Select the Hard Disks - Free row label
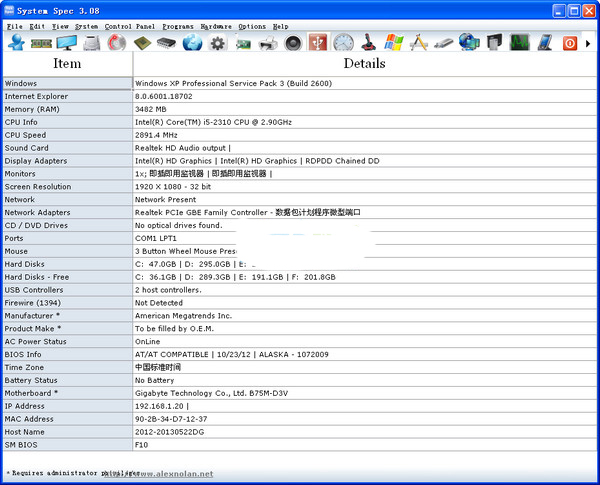The width and height of the screenshot is (600, 485). [x=68, y=277]
